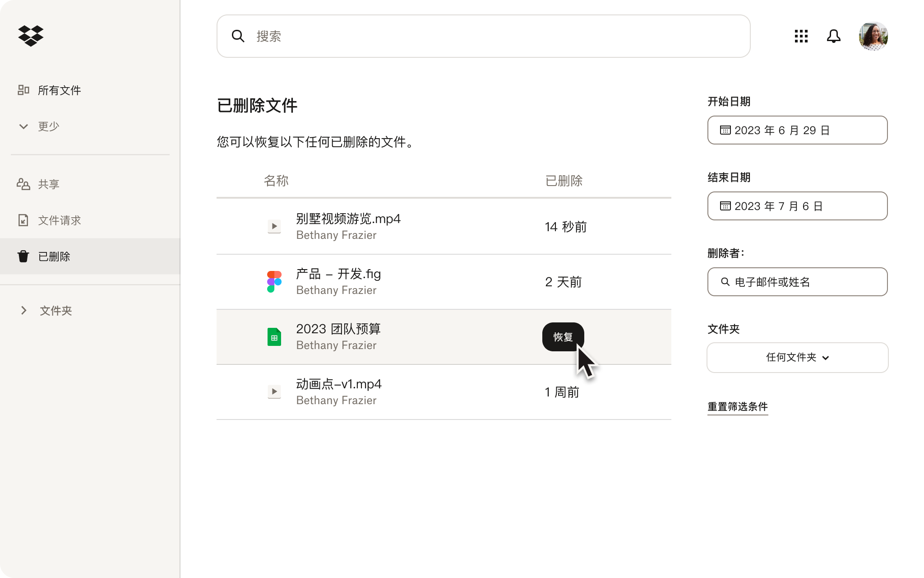Select file name 产品 – 开发.fig

pyautogui.click(x=338, y=274)
